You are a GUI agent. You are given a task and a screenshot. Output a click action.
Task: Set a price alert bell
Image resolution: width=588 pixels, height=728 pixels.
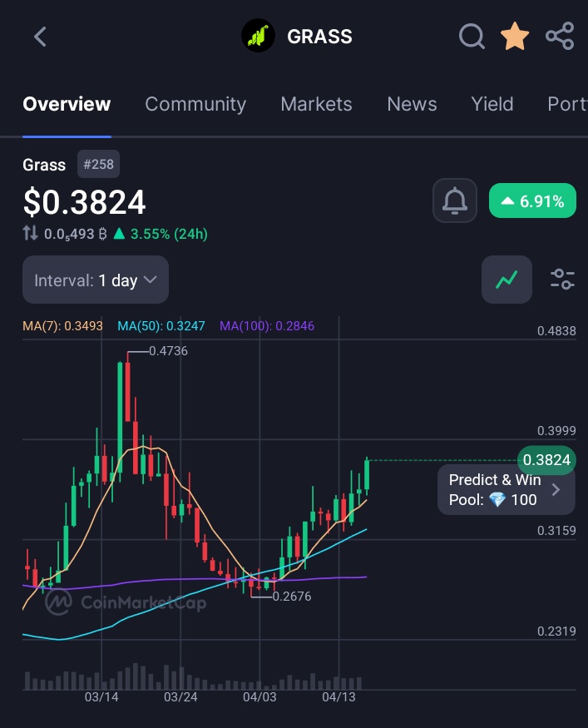click(454, 201)
